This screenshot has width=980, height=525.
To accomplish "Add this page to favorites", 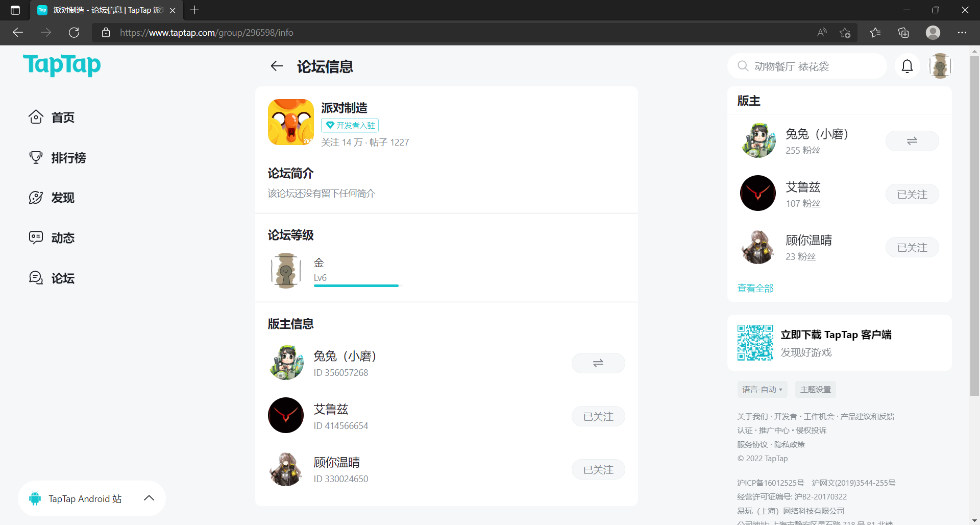I will point(845,33).
